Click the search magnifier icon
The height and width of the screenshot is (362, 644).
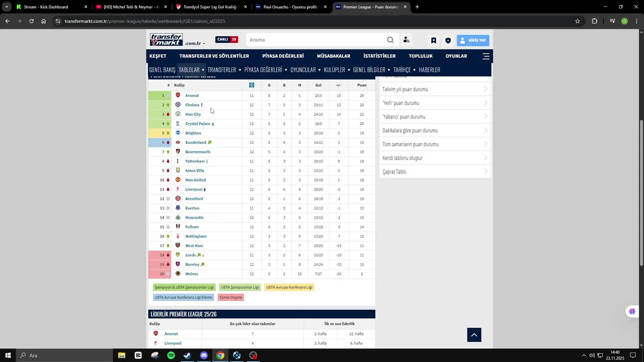(390, 40)
